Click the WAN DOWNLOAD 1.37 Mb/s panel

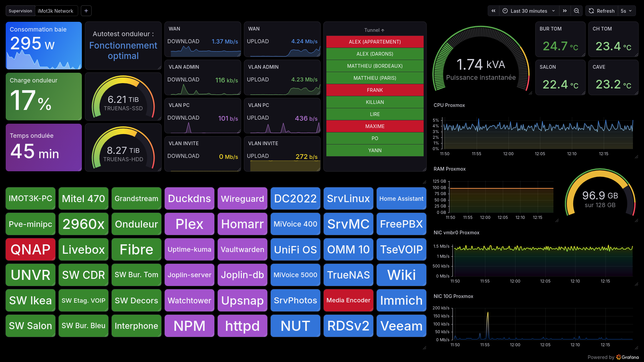tap(203, 39)
